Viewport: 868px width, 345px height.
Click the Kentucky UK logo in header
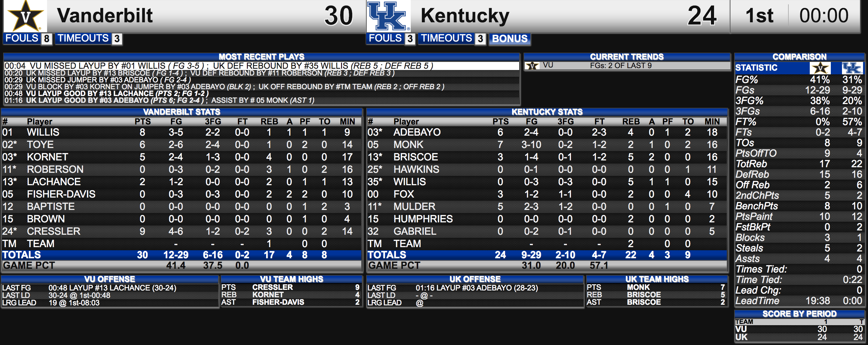click(388, 16)
